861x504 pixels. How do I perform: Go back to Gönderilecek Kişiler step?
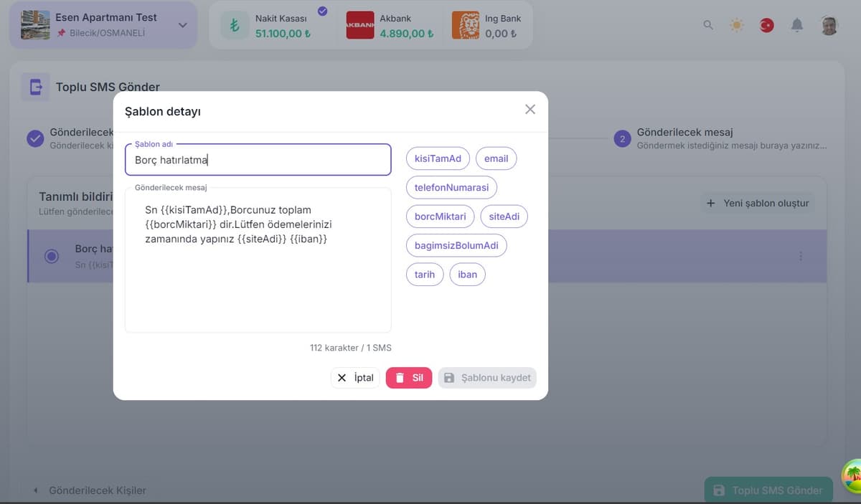(90, 490)
